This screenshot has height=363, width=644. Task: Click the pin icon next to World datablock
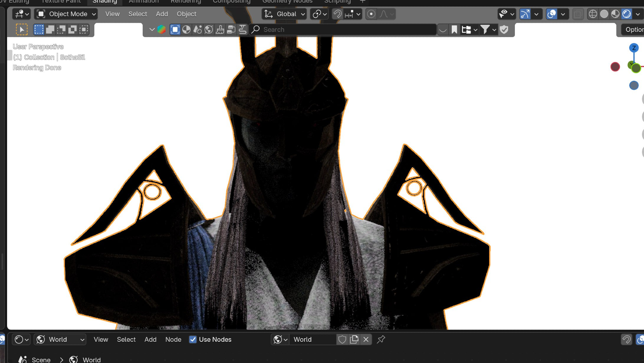[x=381, y=339]
